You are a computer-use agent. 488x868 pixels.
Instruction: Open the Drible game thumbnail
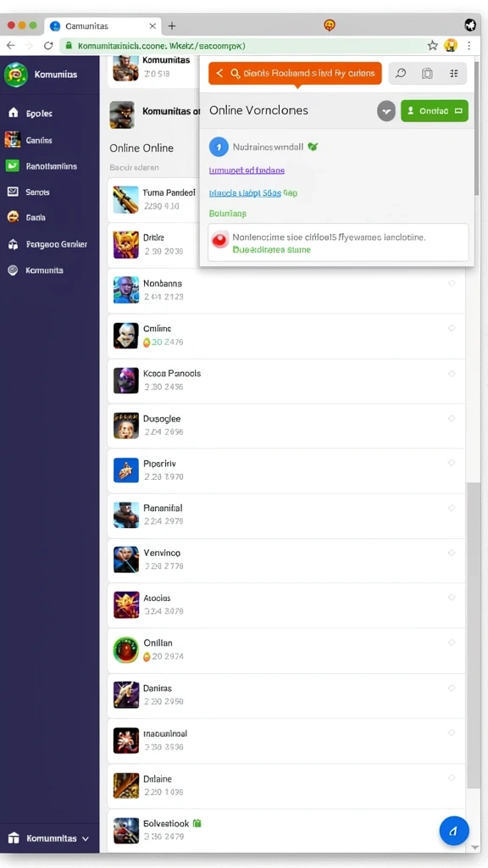[x=125, y=245]
